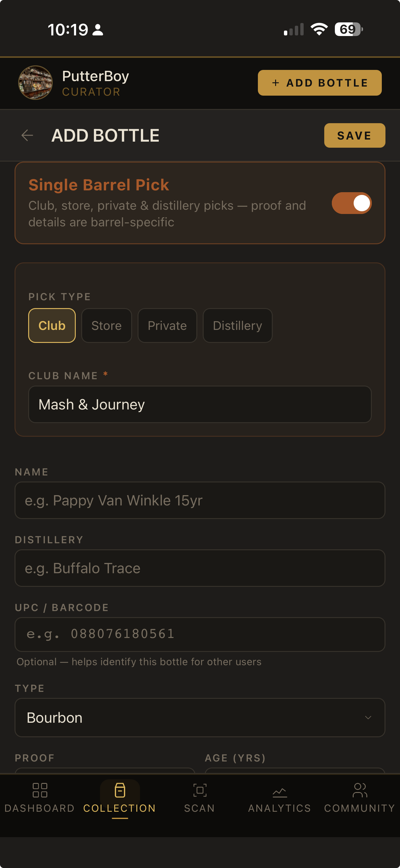Expand the Type dropdown showing Bourbon

[x=200, y=717]
